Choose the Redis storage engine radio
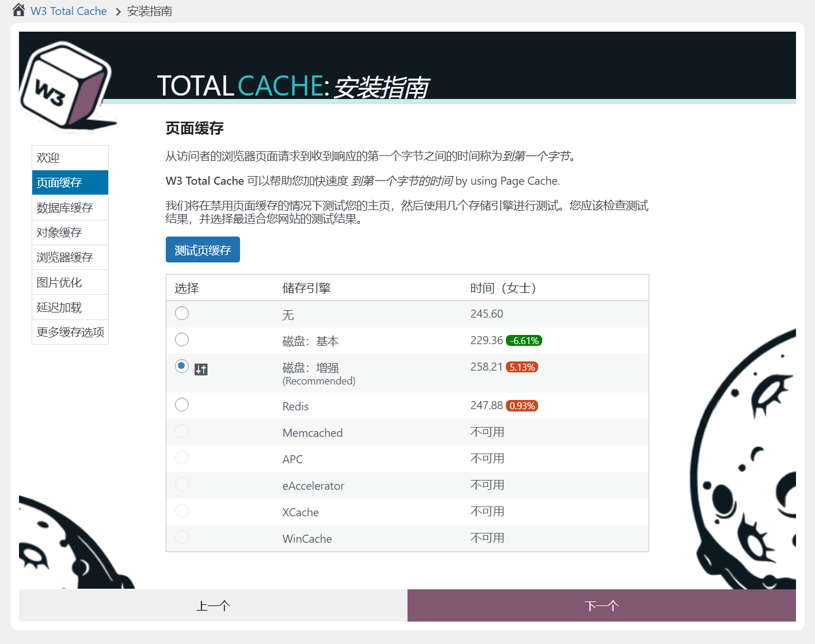815x644 pixels. [182, 405]
